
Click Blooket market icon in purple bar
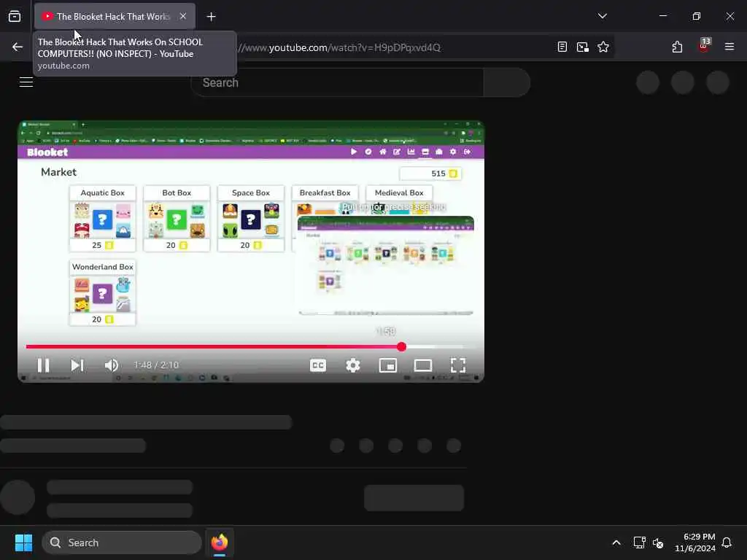click(425, 152)
